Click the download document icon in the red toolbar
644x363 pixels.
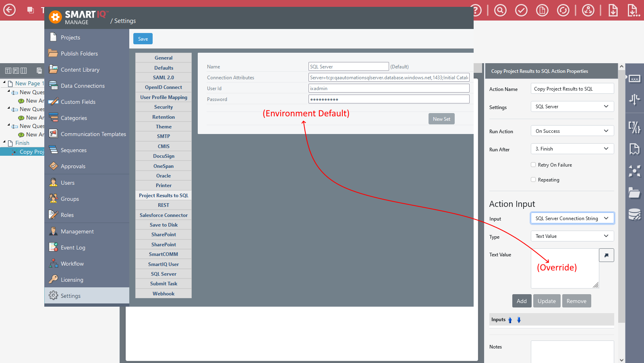point(613,10)
